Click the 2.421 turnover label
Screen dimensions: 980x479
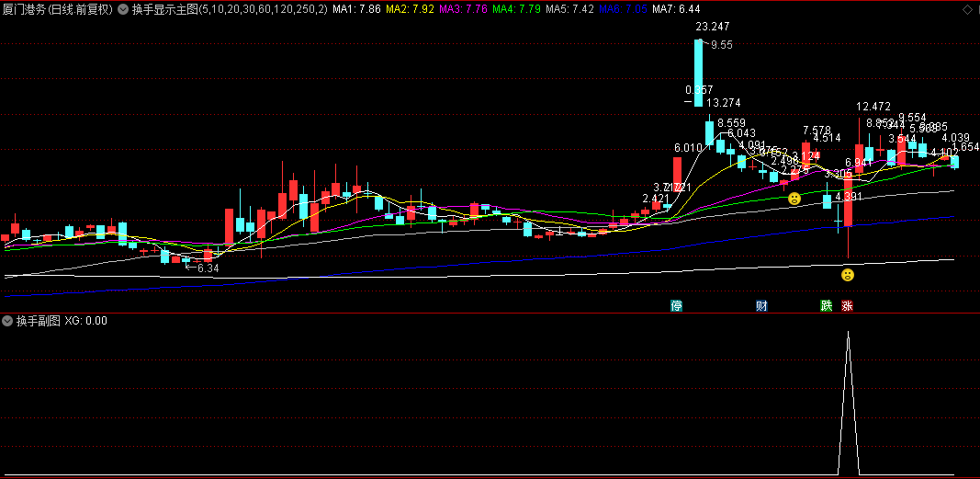point(657,199)
